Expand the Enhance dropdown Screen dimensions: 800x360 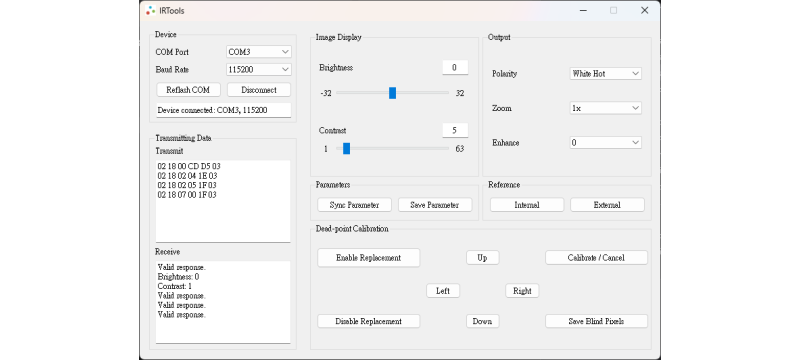(x=606, y=143)
